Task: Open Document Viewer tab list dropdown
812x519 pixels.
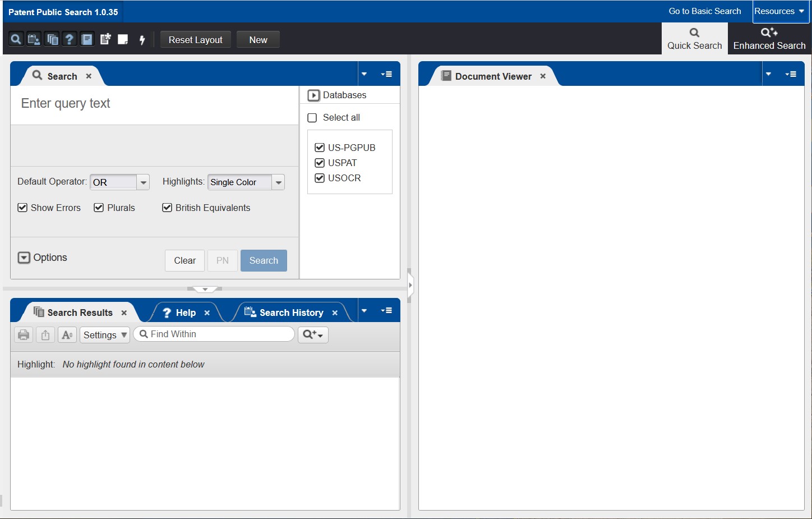Action: coord(768,74)
